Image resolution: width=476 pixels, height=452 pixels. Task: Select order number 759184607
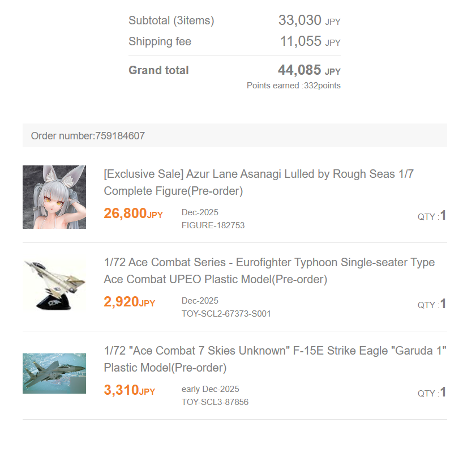point(88,136)
